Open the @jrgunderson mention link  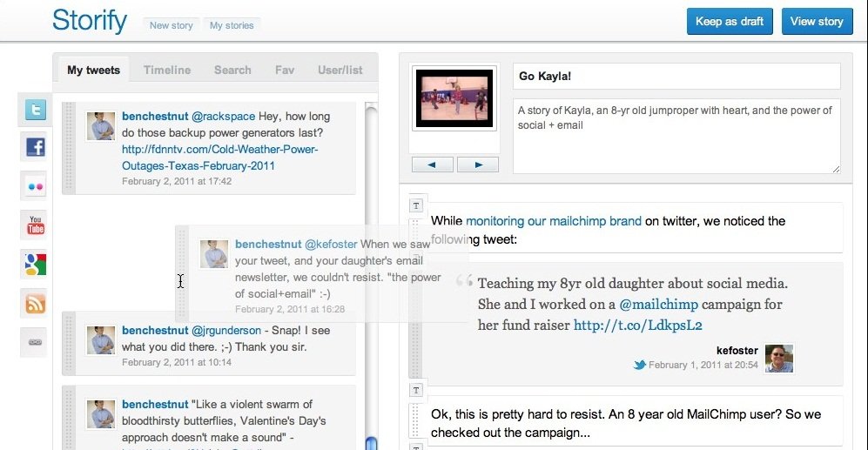pyautogui.click(x=225, y=331)
